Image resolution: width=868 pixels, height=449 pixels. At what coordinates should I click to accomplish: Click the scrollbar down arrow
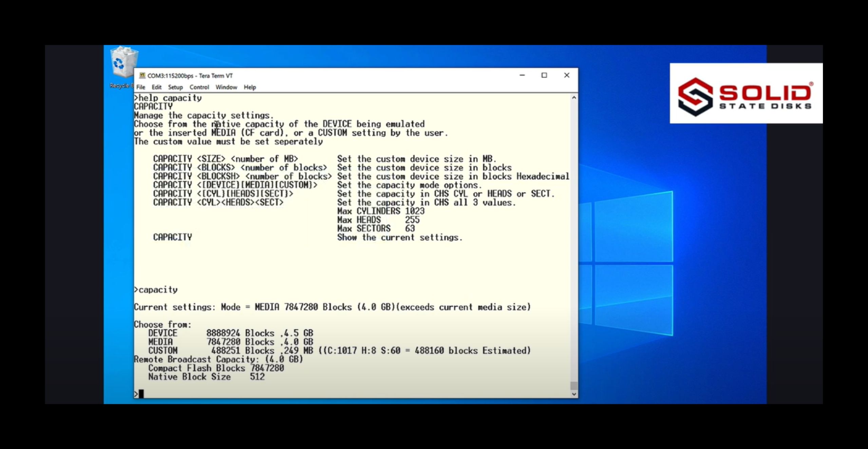(x=573, y=394)
